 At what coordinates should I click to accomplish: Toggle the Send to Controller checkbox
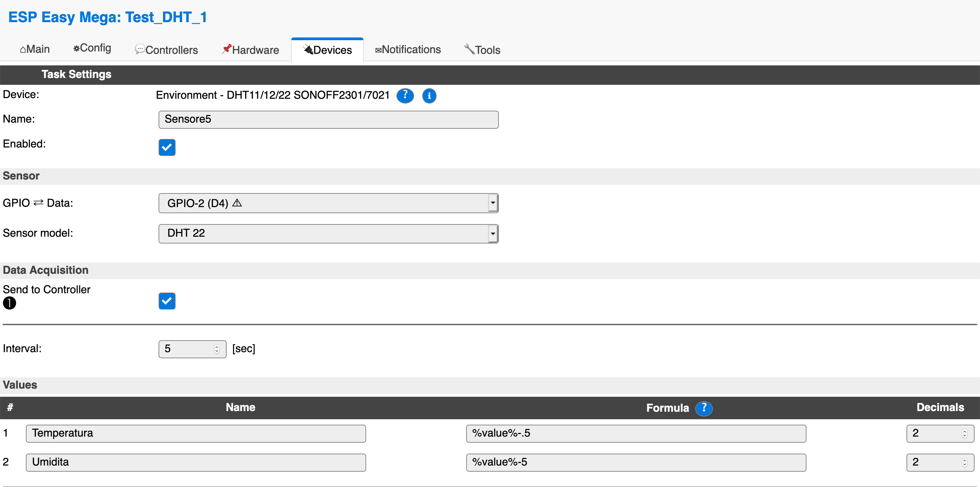click(167, 301)
